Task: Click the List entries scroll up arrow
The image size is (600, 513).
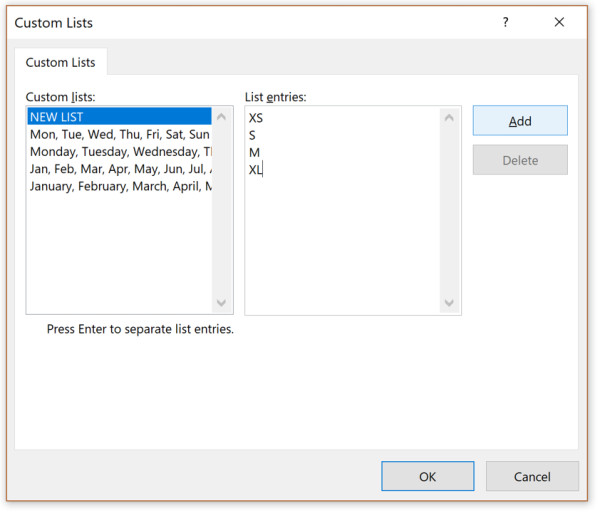Action: (x=449, y=118)
